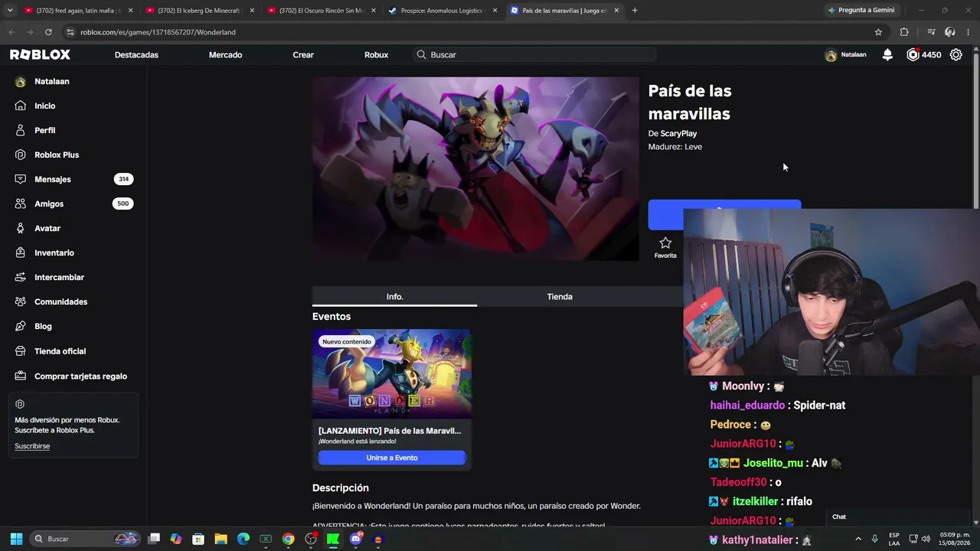
Task: Click the Favorita star icon
Action: pyautogui.click(x=665, y=243)
